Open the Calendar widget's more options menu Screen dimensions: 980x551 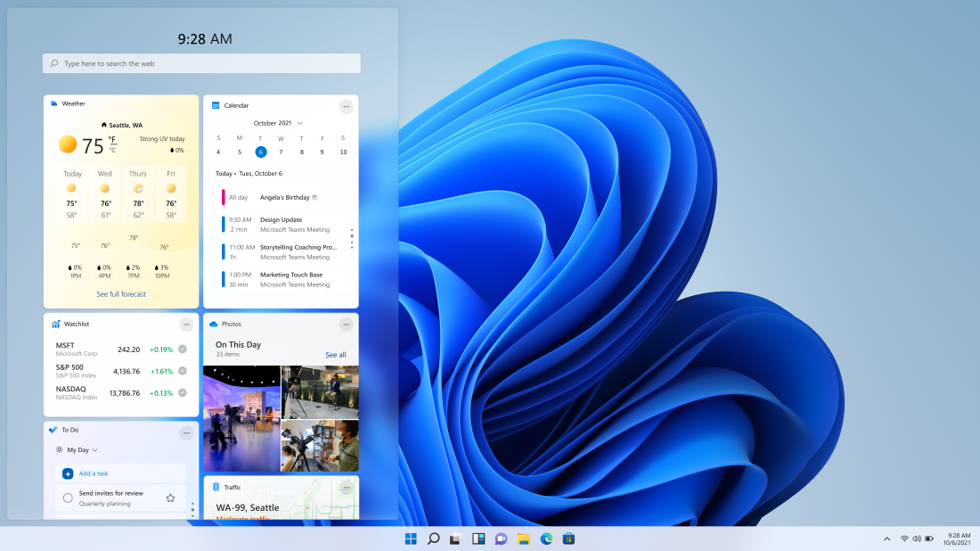[346, 106]
